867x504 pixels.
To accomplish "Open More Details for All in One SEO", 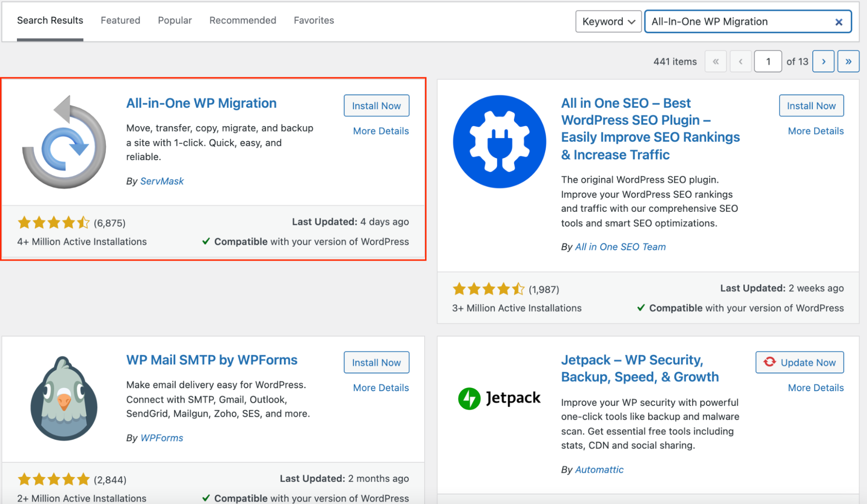I will [816, 131].
